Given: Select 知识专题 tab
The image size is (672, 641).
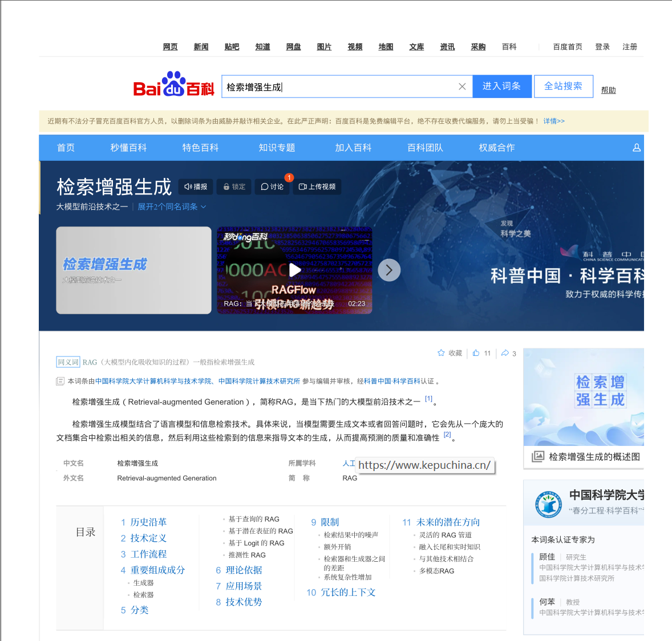Looking at the screenshot, I should (277, 148).
